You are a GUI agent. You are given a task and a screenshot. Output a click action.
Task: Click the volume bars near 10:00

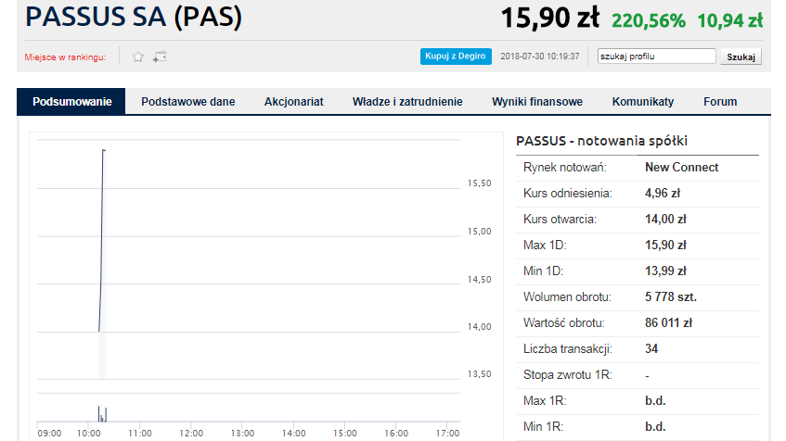pyautogui.click(x=102, y=414)
